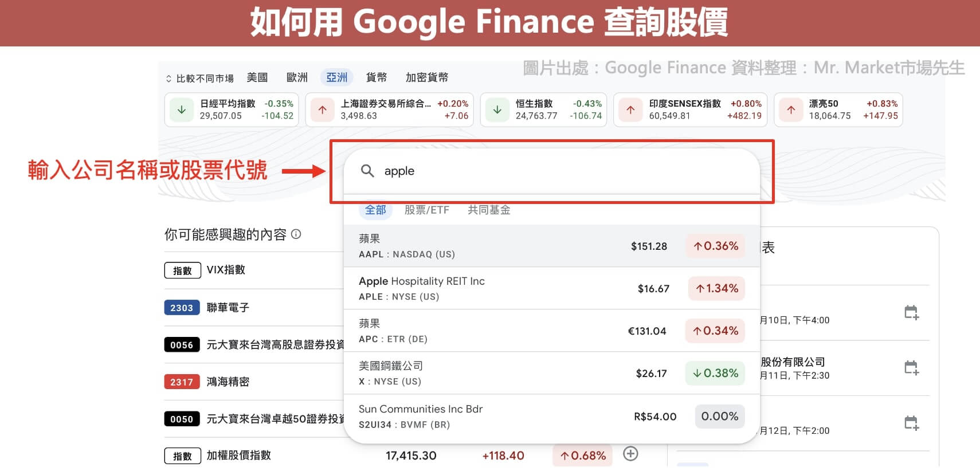Open the 上海證券交易所綜合 index card
The image size is (980, 471).
[x=390, y=109]
